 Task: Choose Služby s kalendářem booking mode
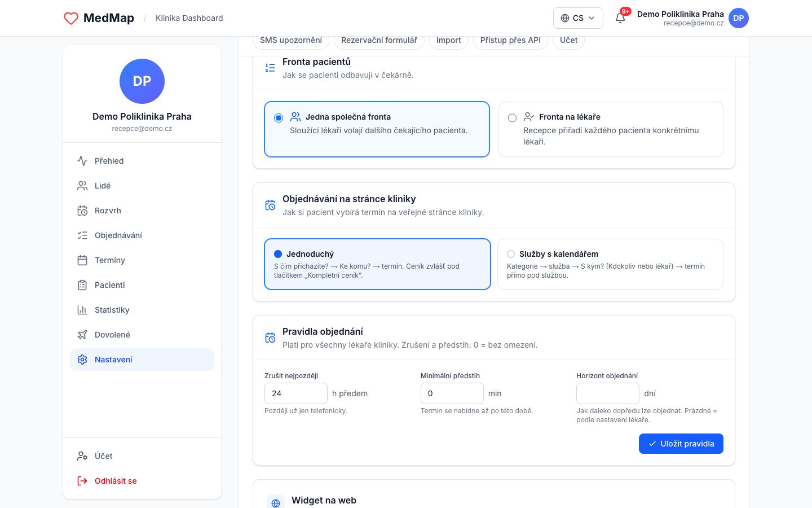pos(610,264)
